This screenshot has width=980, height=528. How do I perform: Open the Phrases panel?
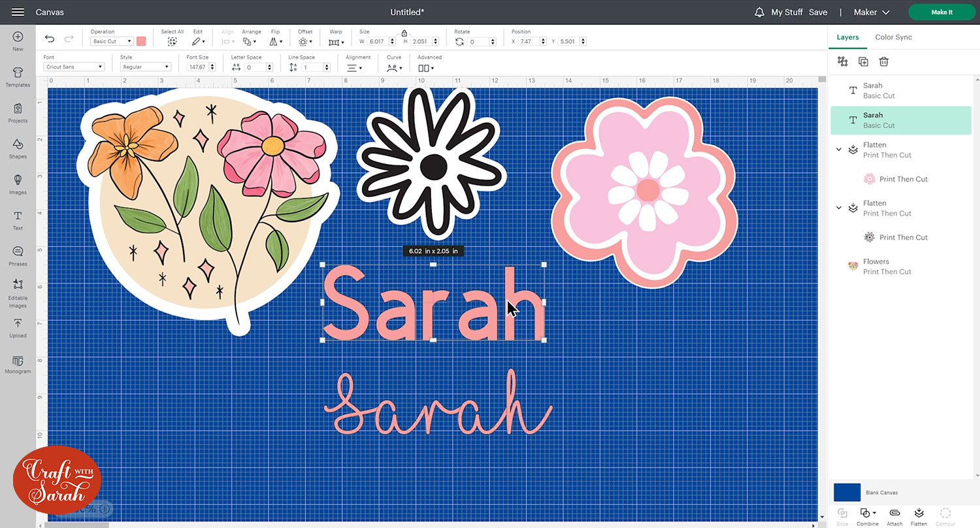pyautogui.click(x=18, y=256)
